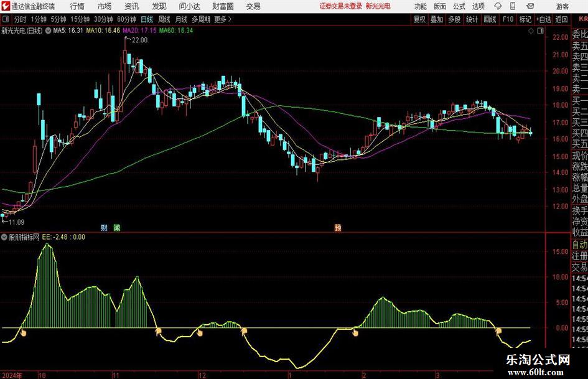
Task: Expand the 更多 periods list
Action: tap(223, 19)
